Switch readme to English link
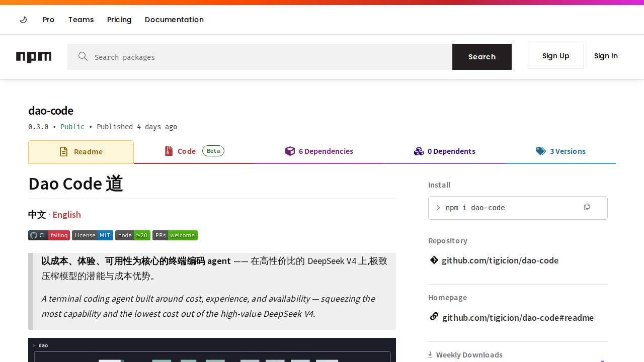Viewport: 644px width, 362px height. coord(66,215)
